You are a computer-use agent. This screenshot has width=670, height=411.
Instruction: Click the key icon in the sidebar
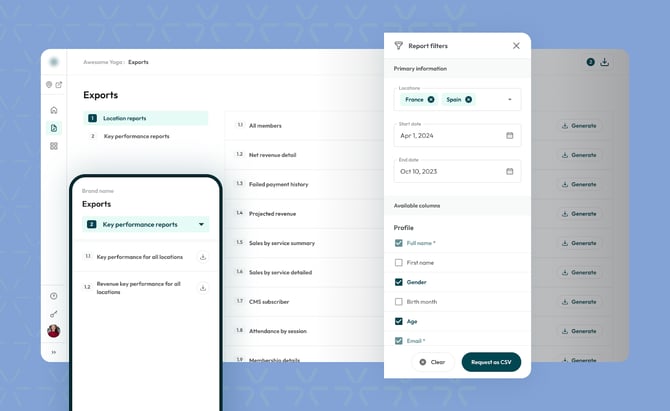[54, 314]
